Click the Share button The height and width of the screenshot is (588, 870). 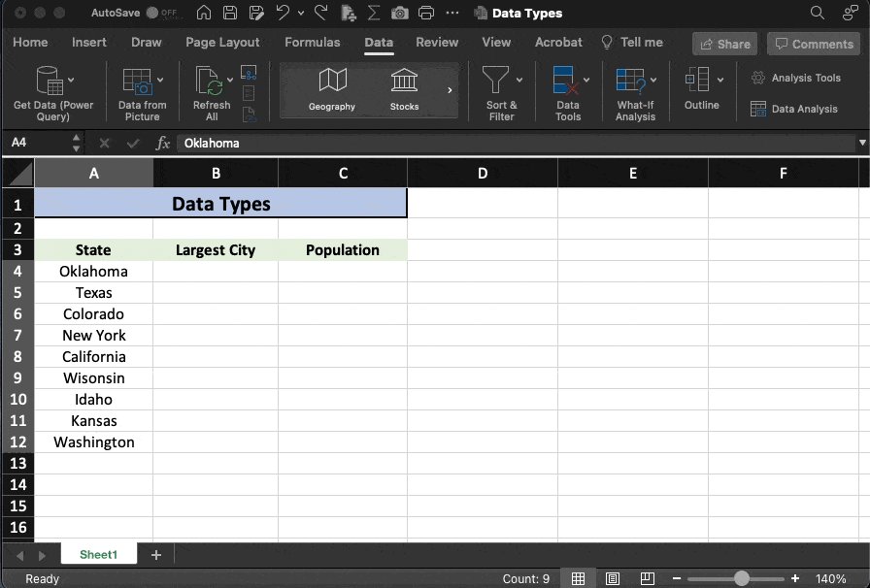pyautogui.click(x=724, y=44)
